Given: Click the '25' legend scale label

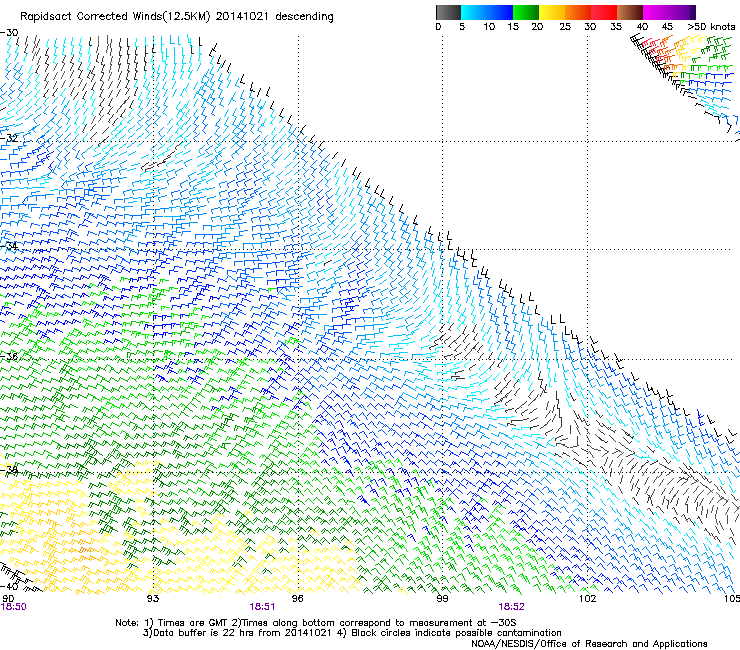Looking at the screenshot, I should (565, 27).
